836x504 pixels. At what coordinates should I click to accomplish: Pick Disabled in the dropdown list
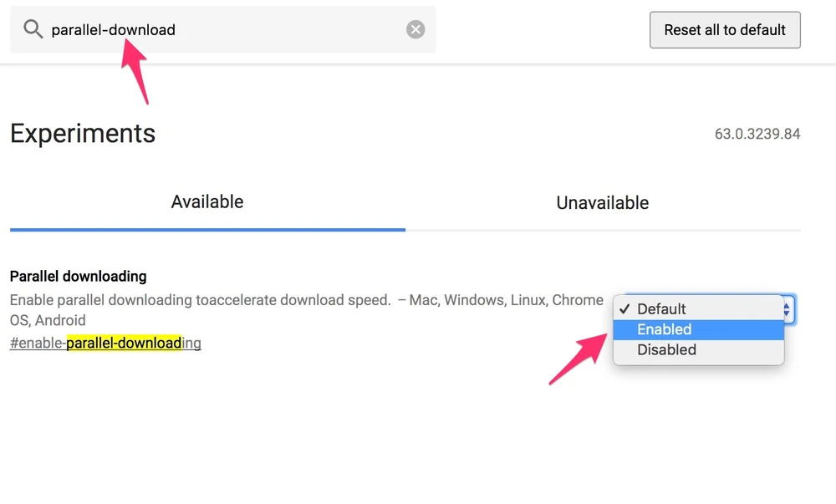[x=667, y=350]
